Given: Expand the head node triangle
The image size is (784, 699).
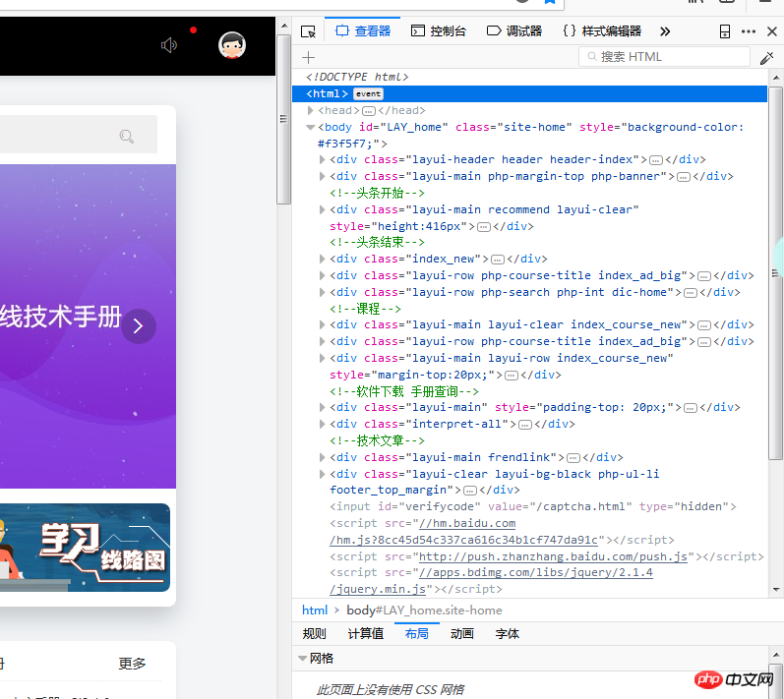Looking at the screenshot, I should (x=310, y=110).
